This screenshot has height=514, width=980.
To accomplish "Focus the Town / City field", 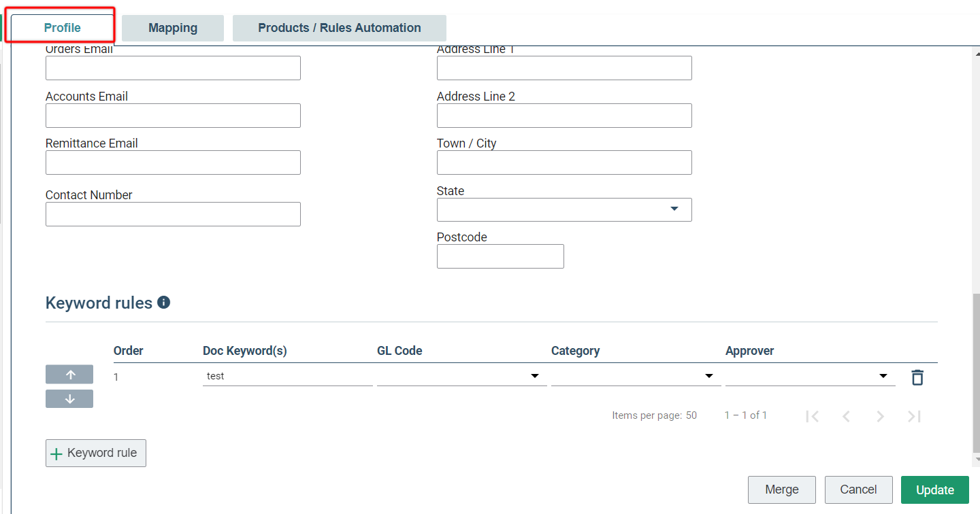I will pos(564,162).
